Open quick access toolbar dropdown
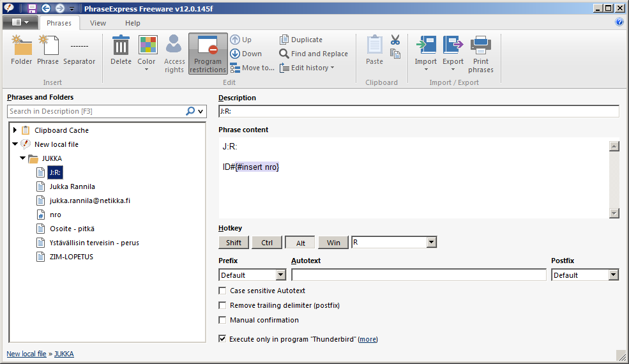This screenshot has height=364, width=629. [72, 9]
